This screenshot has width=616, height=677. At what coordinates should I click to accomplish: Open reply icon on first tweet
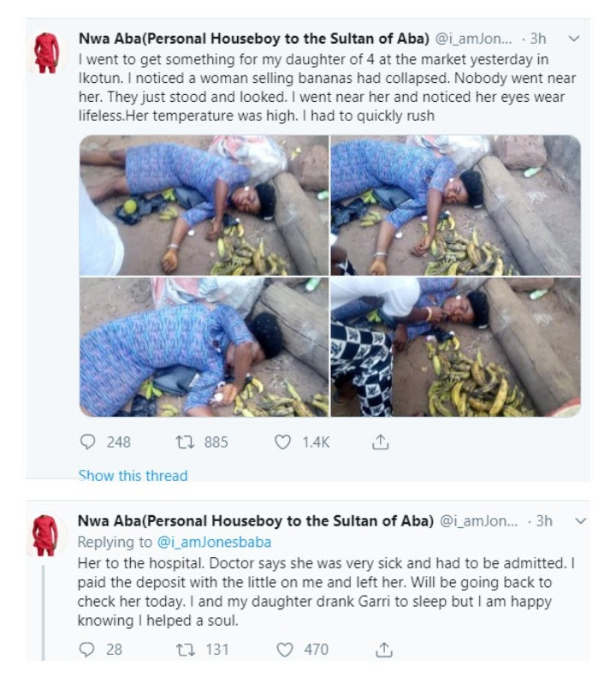[88, 442]
